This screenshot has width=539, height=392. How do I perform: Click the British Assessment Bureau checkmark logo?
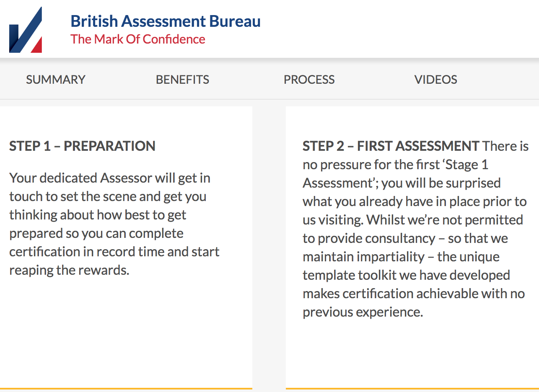[x=26, y=30]
